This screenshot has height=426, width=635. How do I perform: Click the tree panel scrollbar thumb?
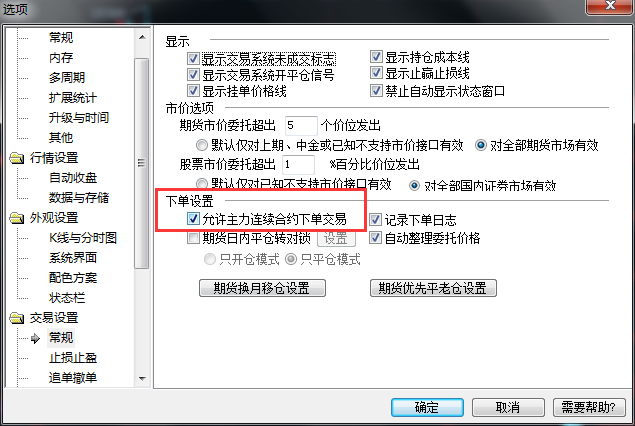[x=142, y=163]
